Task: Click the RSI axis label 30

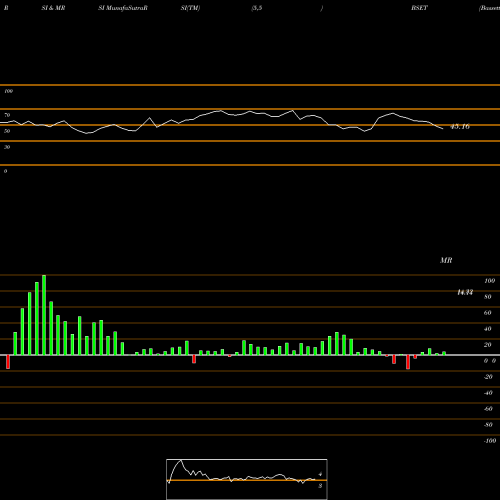Action: 7,147
